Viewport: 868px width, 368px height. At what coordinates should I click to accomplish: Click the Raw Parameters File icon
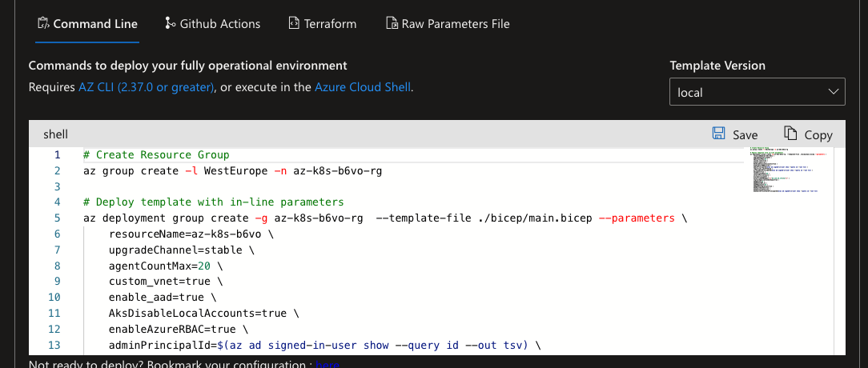[392, 24]
